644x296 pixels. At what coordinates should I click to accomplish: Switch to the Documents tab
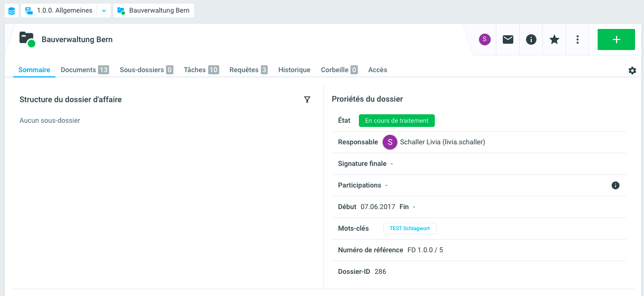pos(84,70)
